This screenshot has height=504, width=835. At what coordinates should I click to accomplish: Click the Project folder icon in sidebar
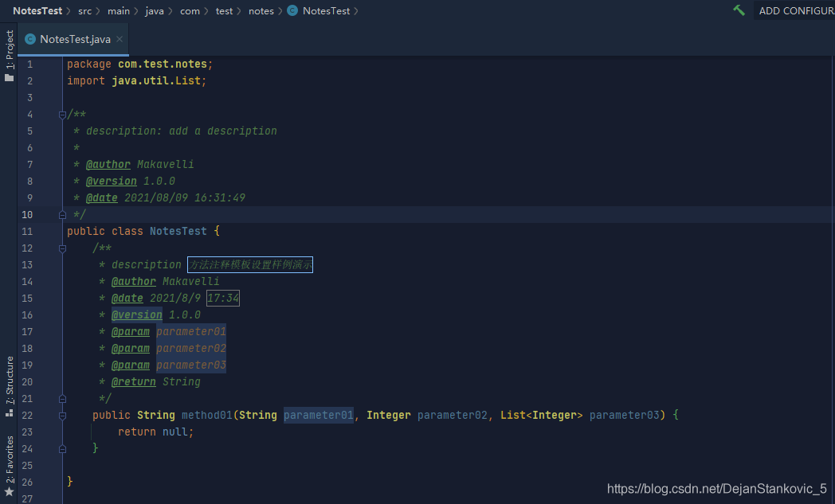[9, 78]
